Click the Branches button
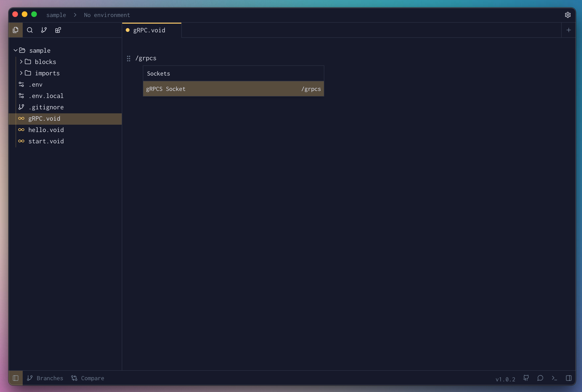 coord(45,378)
